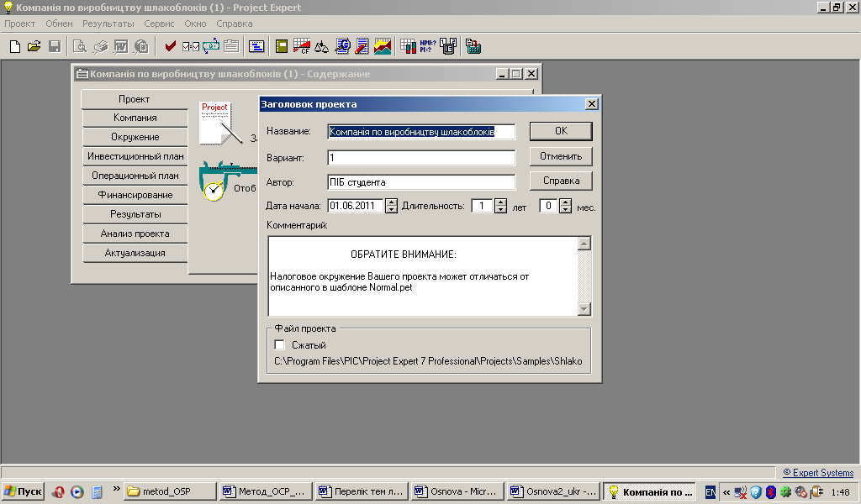Increase the start date with up arrow
Screen dimensions: 861x504
point(391,202)
